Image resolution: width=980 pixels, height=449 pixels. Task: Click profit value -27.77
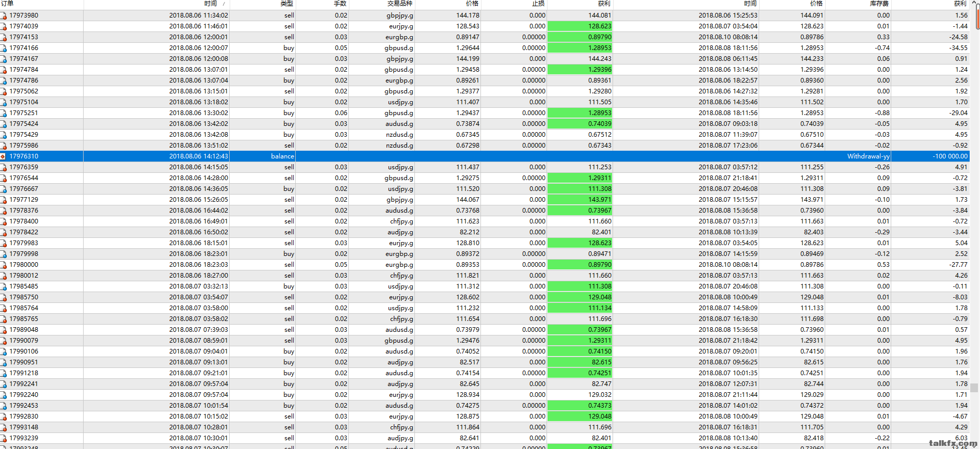coord(959,265)
